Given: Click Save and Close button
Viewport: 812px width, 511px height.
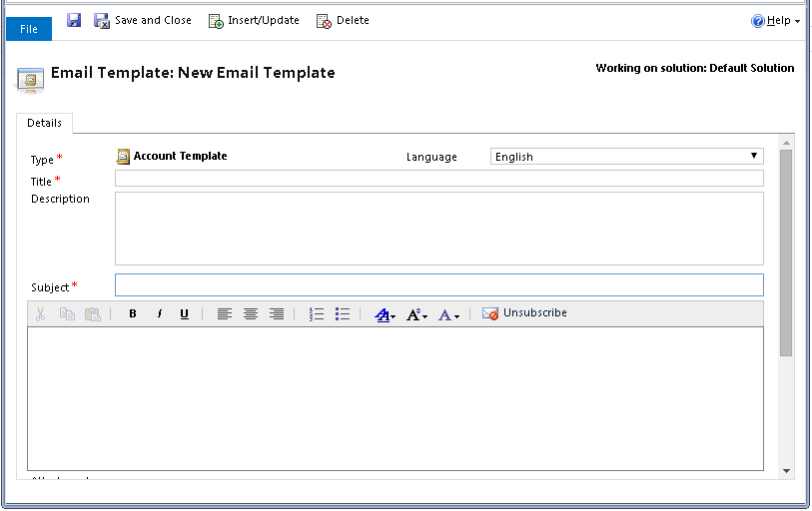Looking at the screenshot, I should 143,20.
